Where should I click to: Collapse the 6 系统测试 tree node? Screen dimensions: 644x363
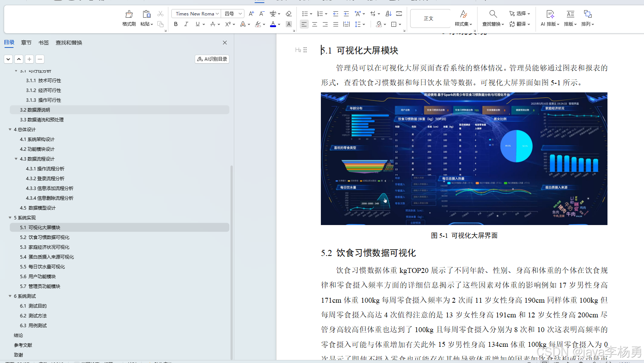click(10, 296)
